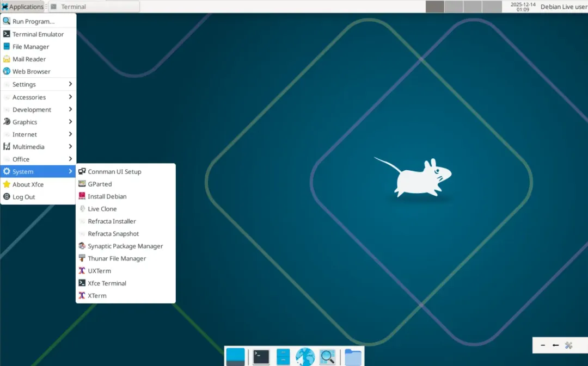The height and width of the screenshot is (366, 588).
Task: Click the left arrow in bottom-right panel
Action: [x=556, y=345]
